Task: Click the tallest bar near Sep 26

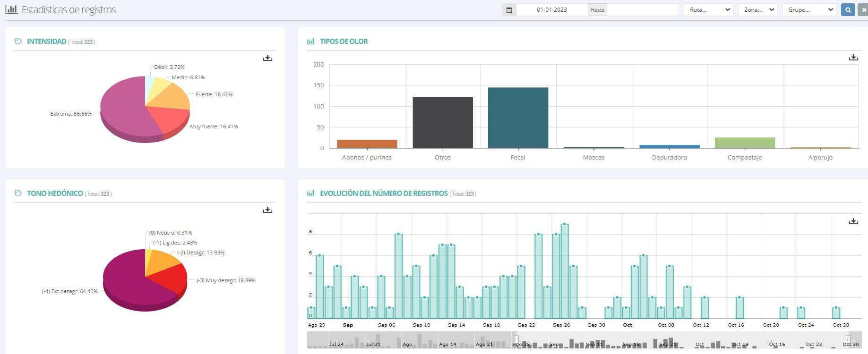Action: click(x=565, y=271)
